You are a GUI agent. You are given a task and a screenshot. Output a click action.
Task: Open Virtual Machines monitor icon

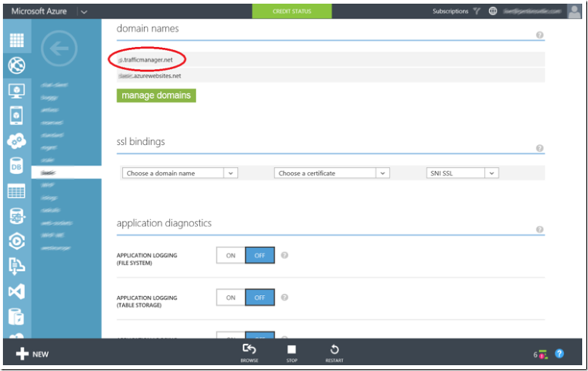click(16, 91)
